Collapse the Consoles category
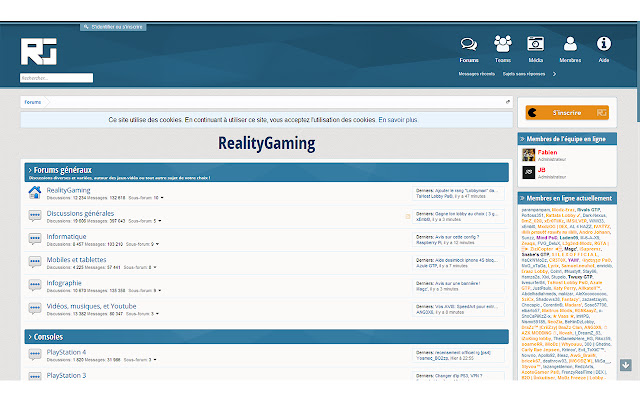This screenshot has height=400, width=640. [30, 337]
